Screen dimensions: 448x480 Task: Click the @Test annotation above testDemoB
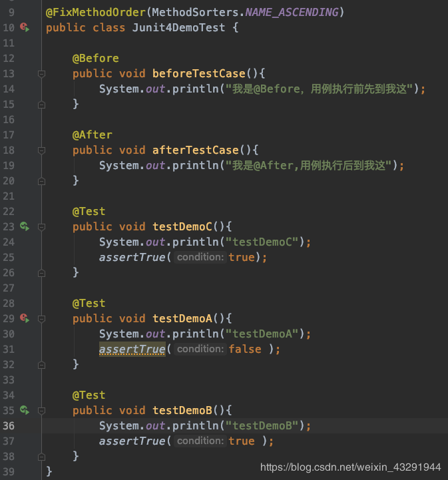(89, 395)
